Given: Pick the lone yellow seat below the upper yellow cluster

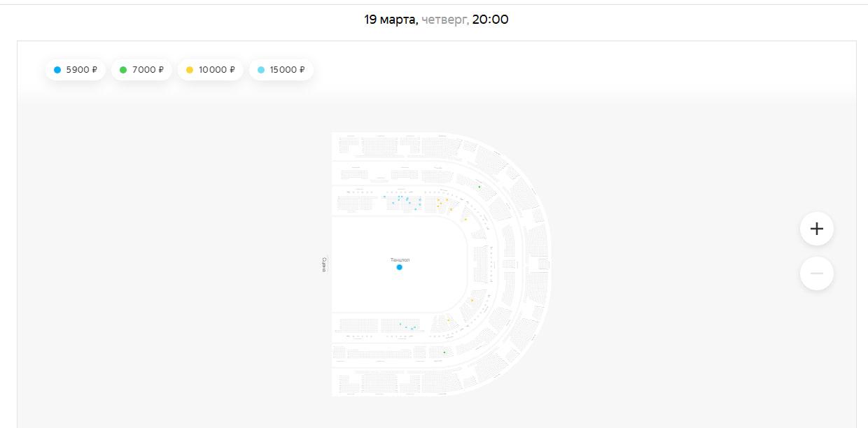Looking at the screenshot, I should click(465, 220).
